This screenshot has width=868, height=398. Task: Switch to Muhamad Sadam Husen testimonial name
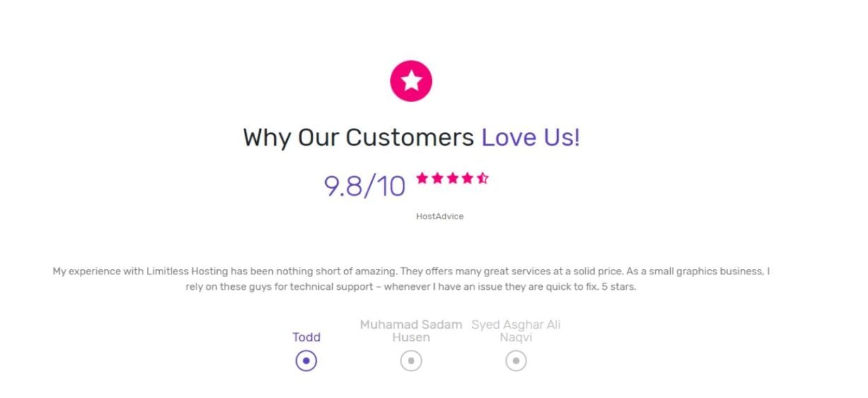[x=411, y=331]
